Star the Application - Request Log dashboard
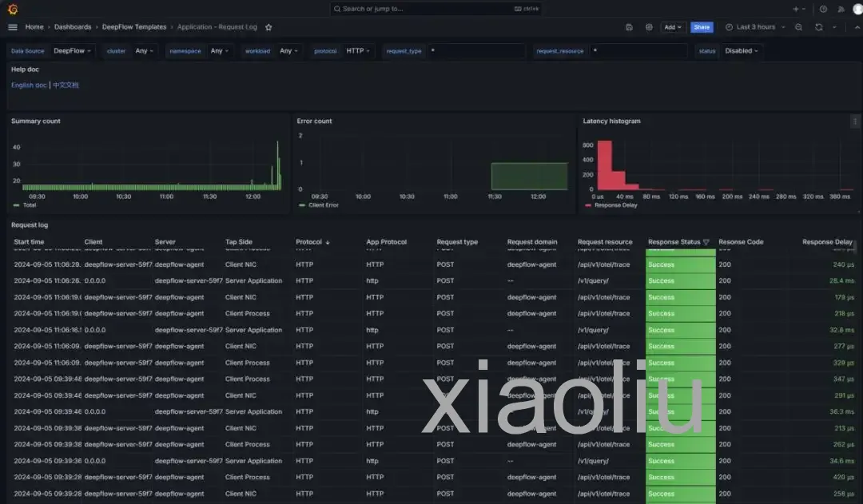 268,27
